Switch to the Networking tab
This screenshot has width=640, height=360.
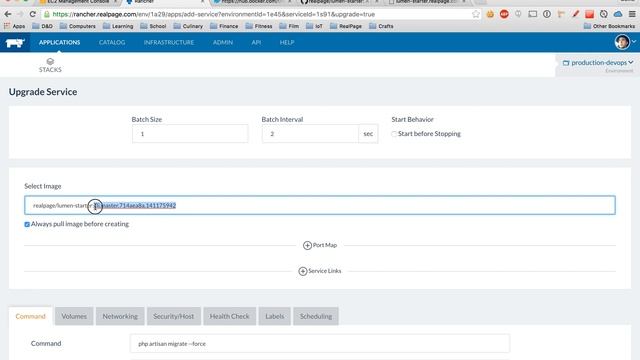point(120,316)
